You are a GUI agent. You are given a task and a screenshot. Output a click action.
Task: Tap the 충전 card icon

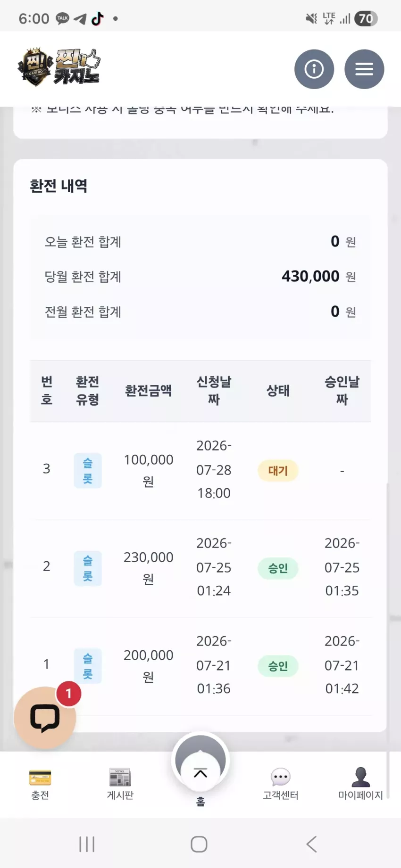click(40, 778)
